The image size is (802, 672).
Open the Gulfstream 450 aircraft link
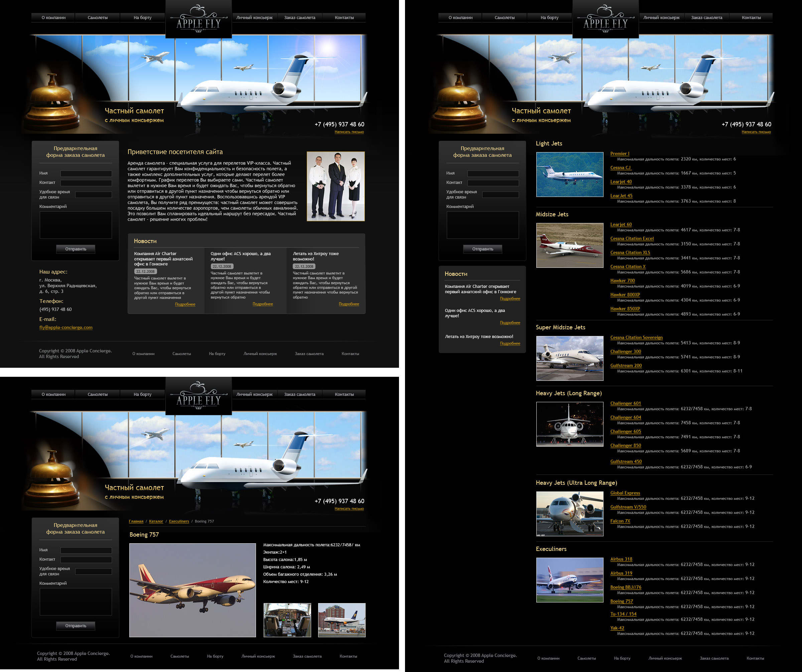(626, 461)
